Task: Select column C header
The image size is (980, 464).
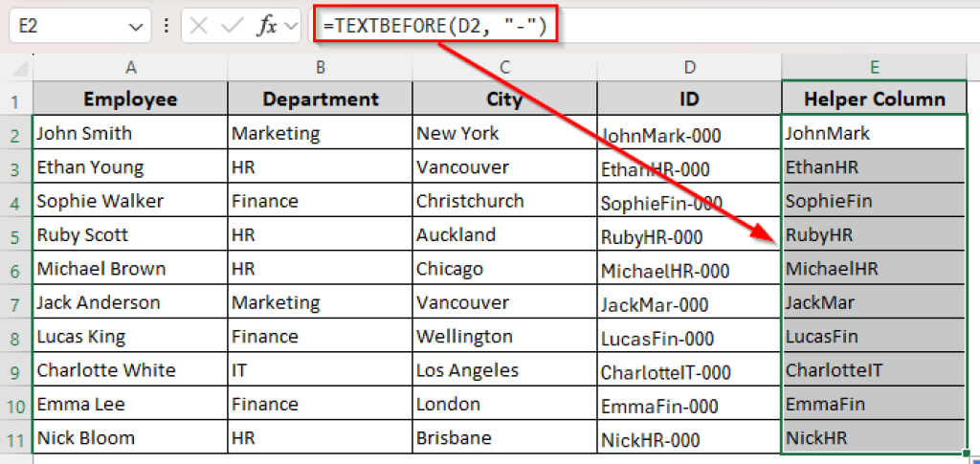Action: (504, 66)
